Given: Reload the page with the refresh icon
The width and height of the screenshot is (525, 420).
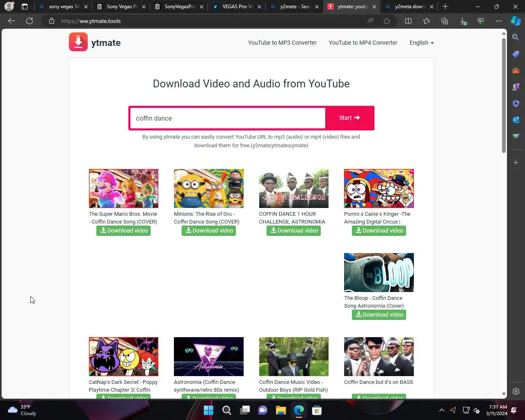Looking at the screenshot, I should pyautogui.click(x=30, y=21).
